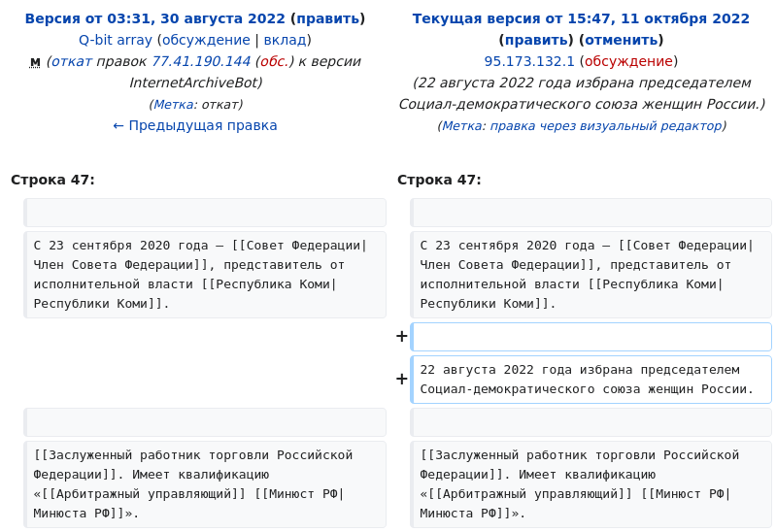Click right-column paragraph 'С 23 сентября 2020 года'
This screenshot has width=776, height=532.
(x=590, y=275)
